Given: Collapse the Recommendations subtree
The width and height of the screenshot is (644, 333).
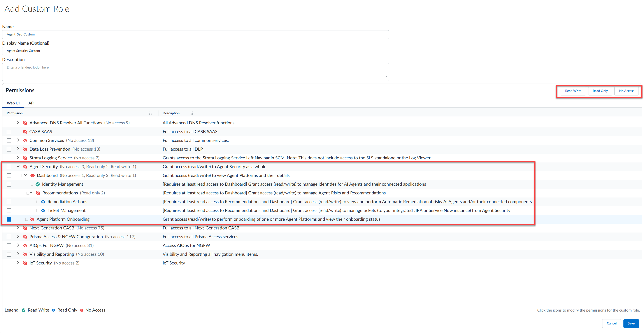Looking at the screenshot, I should pos(31,193).
